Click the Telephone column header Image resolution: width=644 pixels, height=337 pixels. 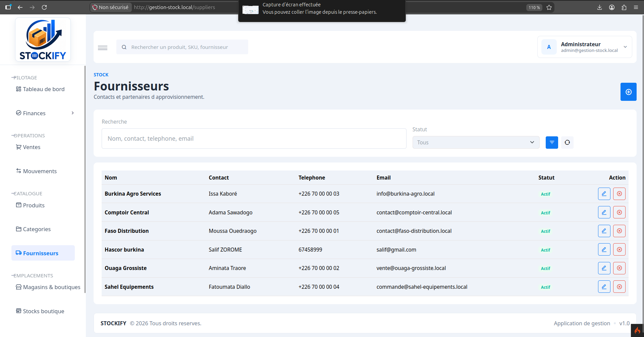click(312, 178)
